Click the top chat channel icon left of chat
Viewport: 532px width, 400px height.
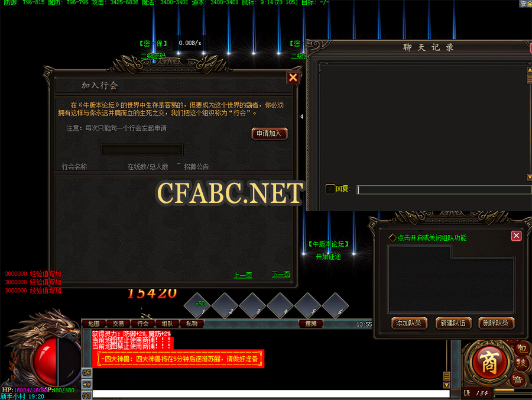(87, 373)
